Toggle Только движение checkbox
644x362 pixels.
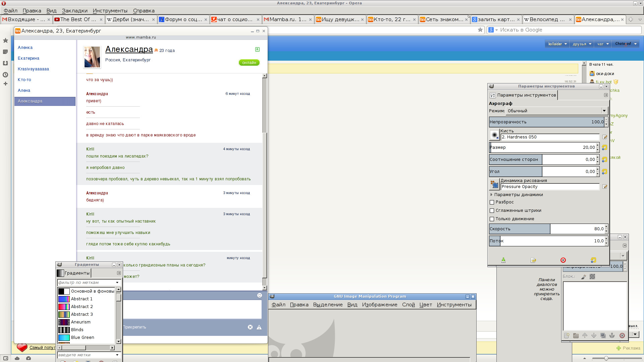(492, 219)
